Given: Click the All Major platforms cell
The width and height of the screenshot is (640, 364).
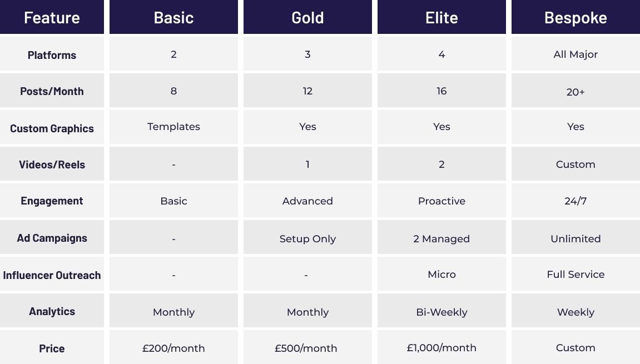Looking at the screenshot, I should click(575, 54).
